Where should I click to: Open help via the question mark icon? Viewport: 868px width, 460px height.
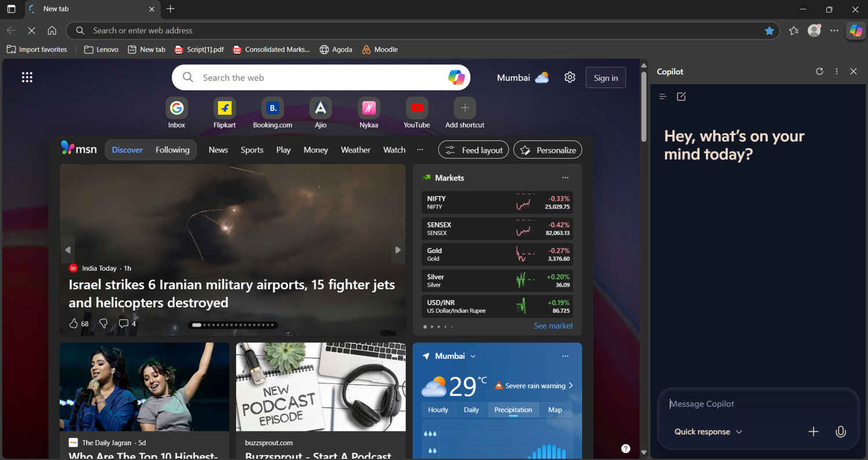(x=626, y=448)
